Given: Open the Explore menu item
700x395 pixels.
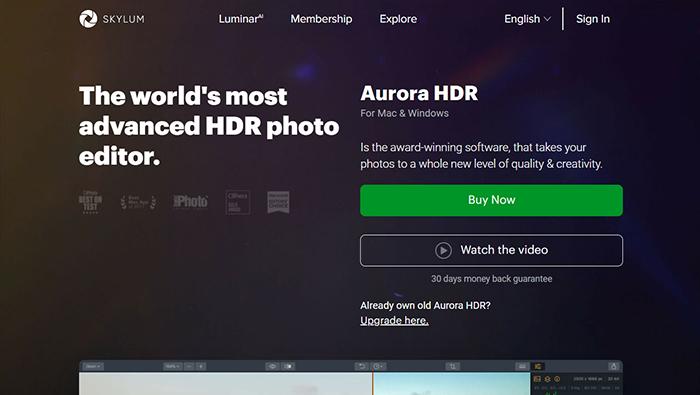Looking at the screenshot, I should (398, 19).
